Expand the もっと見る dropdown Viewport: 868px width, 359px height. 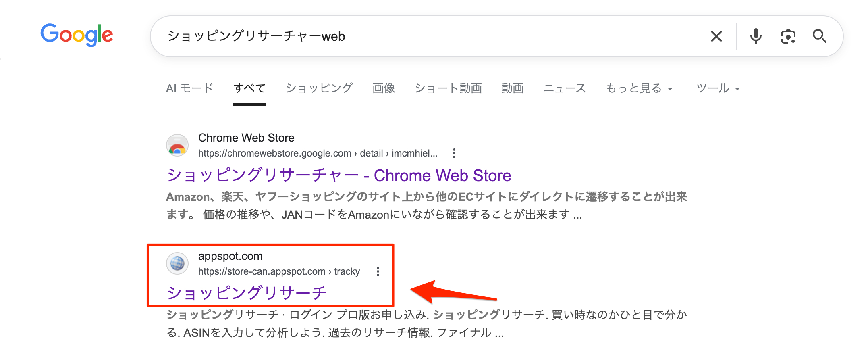pos(639,88)
